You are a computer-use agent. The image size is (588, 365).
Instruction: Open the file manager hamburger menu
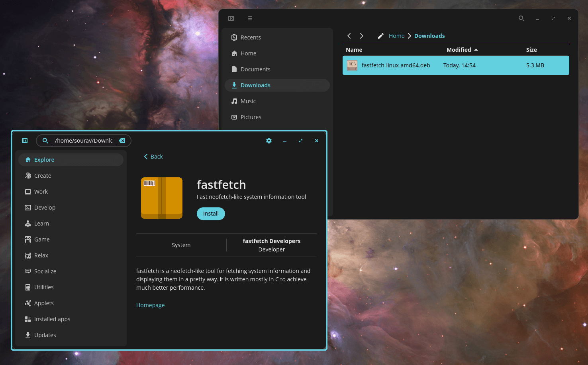[250, 18]
